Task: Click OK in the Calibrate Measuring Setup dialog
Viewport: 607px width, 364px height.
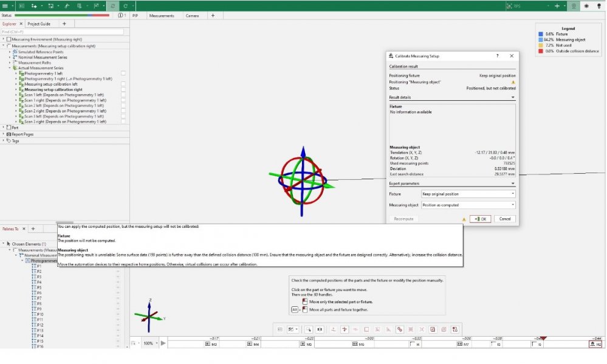Action: point(480,219)
